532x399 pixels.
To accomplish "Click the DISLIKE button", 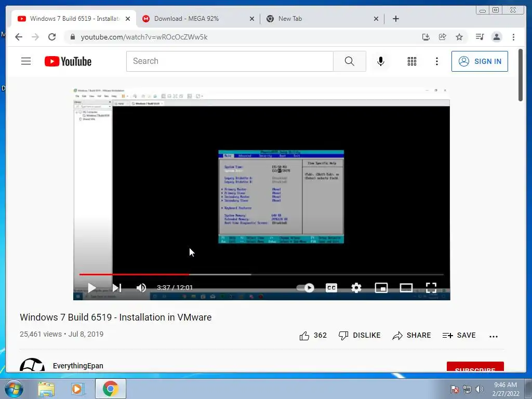I will pos(360,335).
